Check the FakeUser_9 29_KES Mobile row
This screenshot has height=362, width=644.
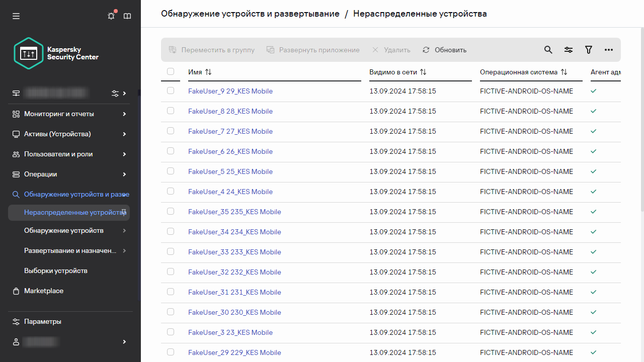coord(171,90)
